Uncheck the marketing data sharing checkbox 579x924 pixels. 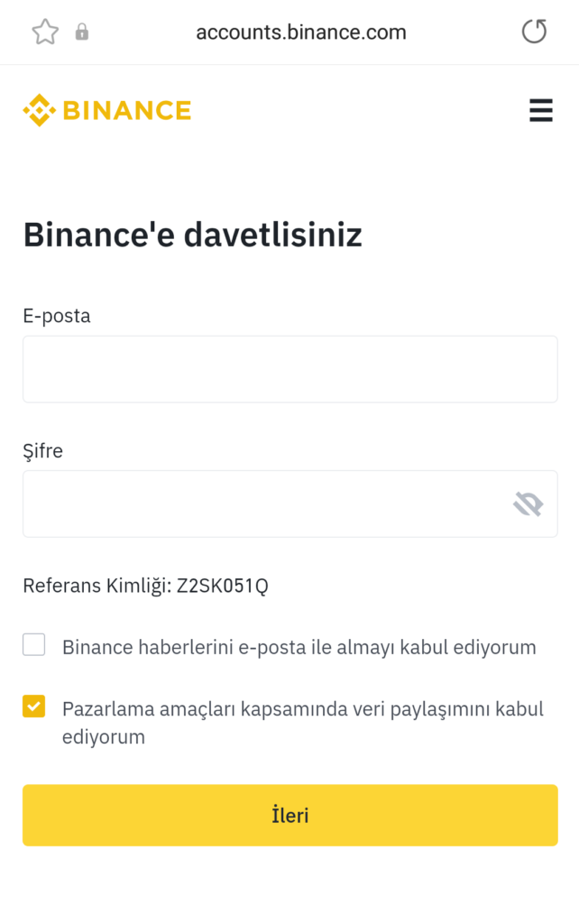point(34,707)
